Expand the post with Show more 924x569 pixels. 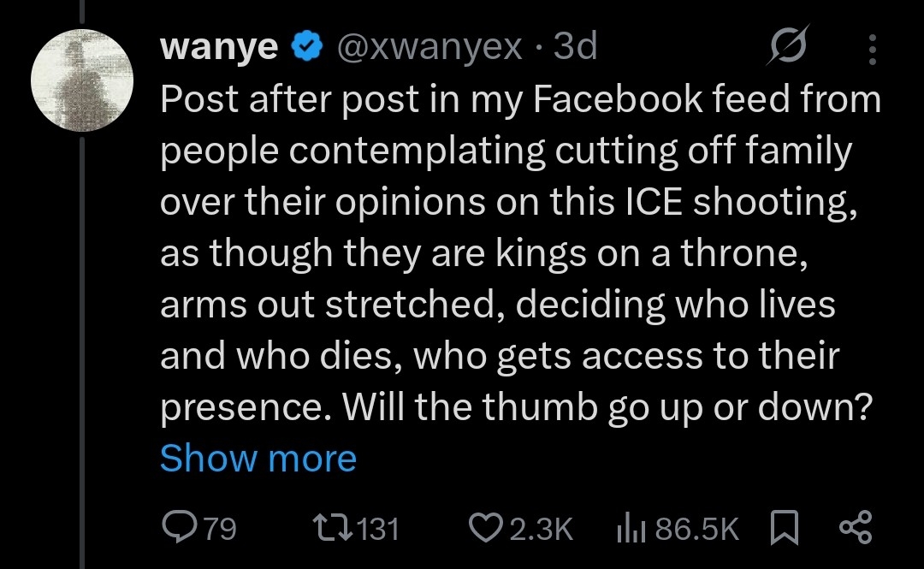click(258, 458)
